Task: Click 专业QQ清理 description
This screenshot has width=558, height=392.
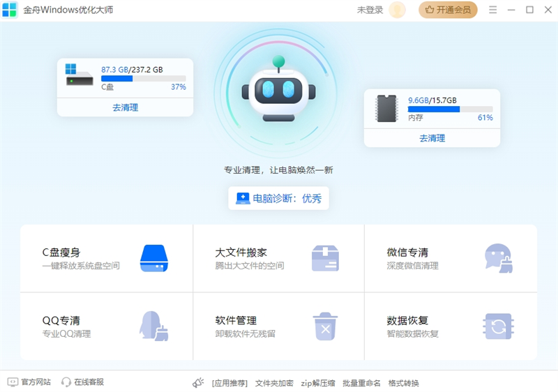Action: pos(66,333)
